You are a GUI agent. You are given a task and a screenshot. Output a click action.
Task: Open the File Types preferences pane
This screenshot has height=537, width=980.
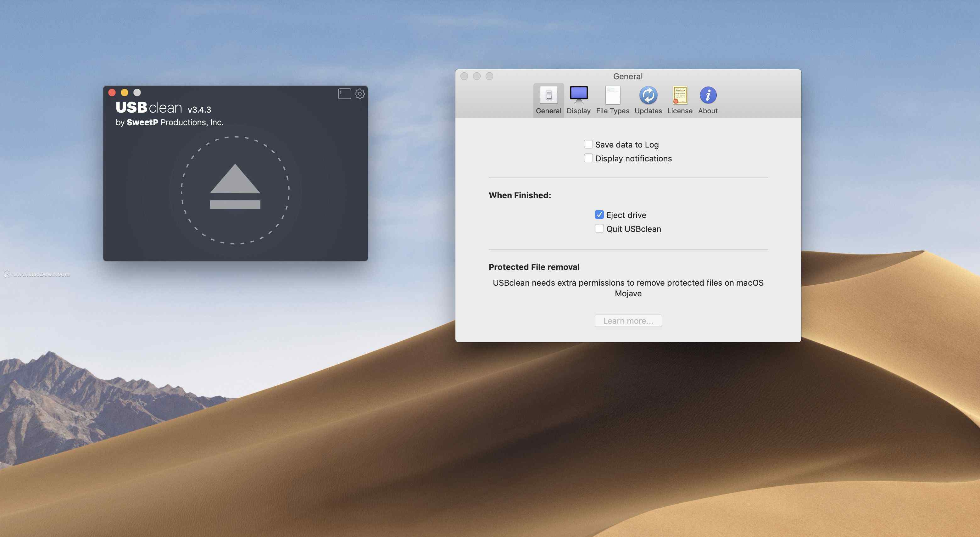(x=613, y=100)
